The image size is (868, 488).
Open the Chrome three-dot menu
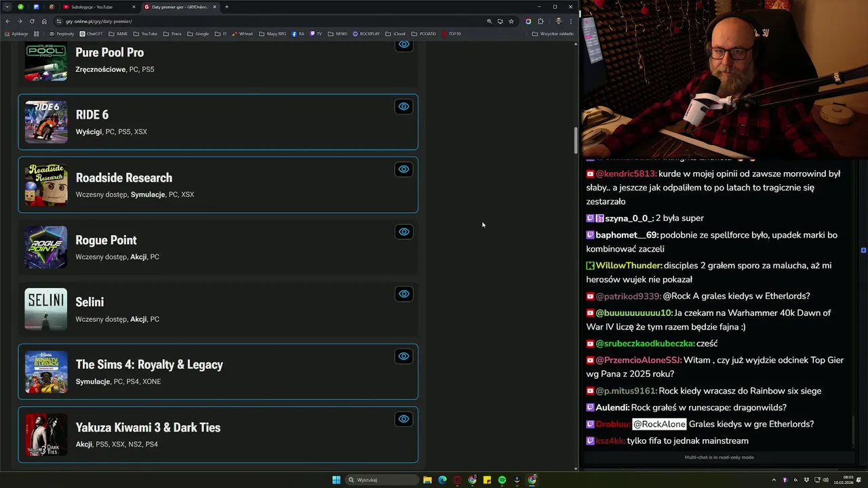click(570, 21)
